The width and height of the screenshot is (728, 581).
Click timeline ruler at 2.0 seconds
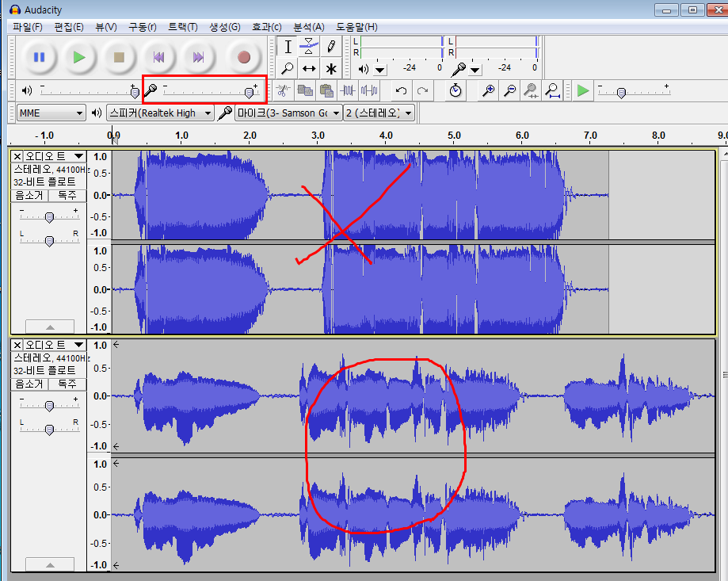(x=250, y=136)
